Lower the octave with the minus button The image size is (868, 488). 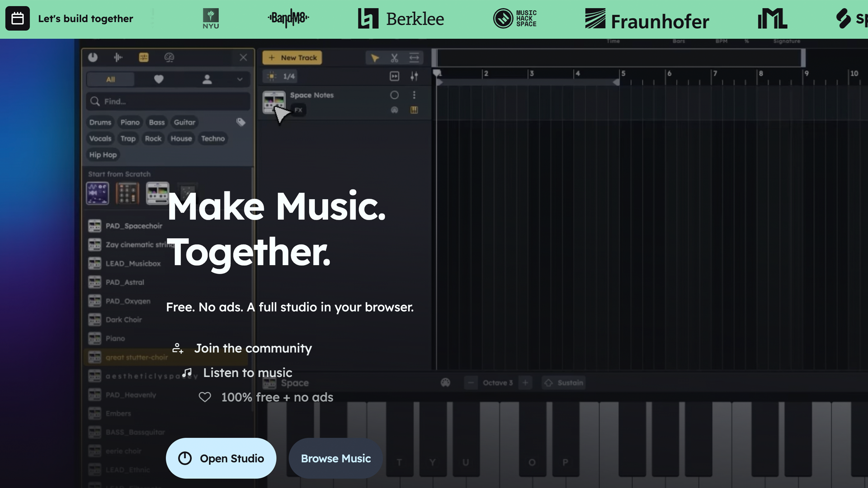(471, 383)
